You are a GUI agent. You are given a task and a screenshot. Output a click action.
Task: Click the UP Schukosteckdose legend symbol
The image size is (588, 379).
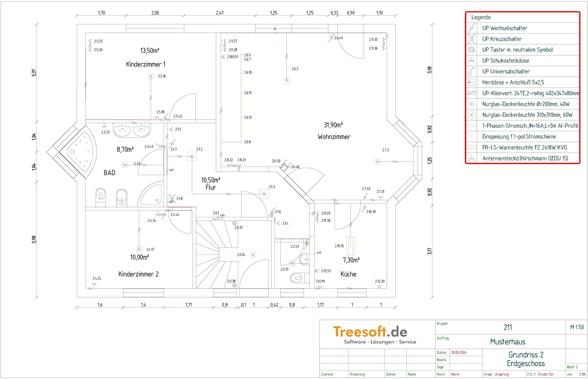[471, 61]
